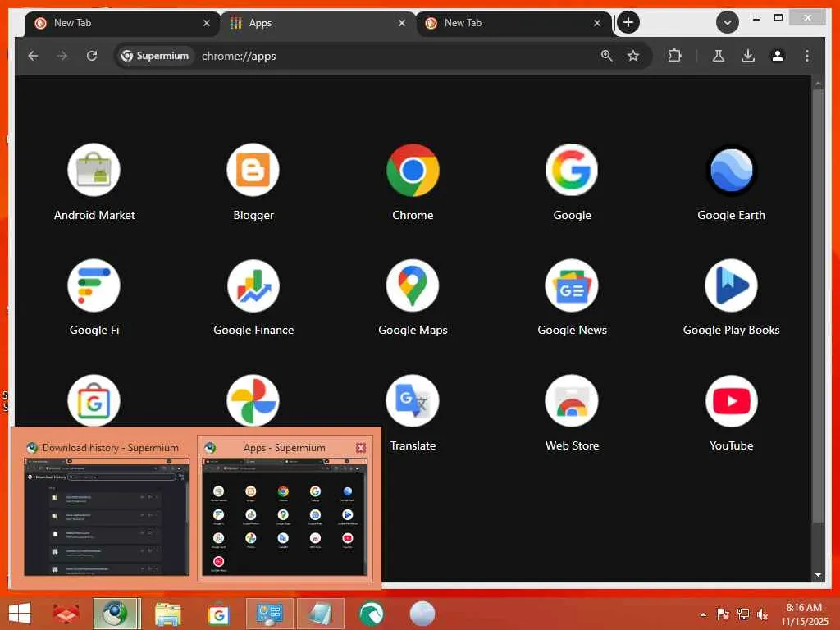Image resolution: width=840 pixels, height=630 pixels.
Task: Click the Supermium taskbar button
Action: (x=116, y=614)
